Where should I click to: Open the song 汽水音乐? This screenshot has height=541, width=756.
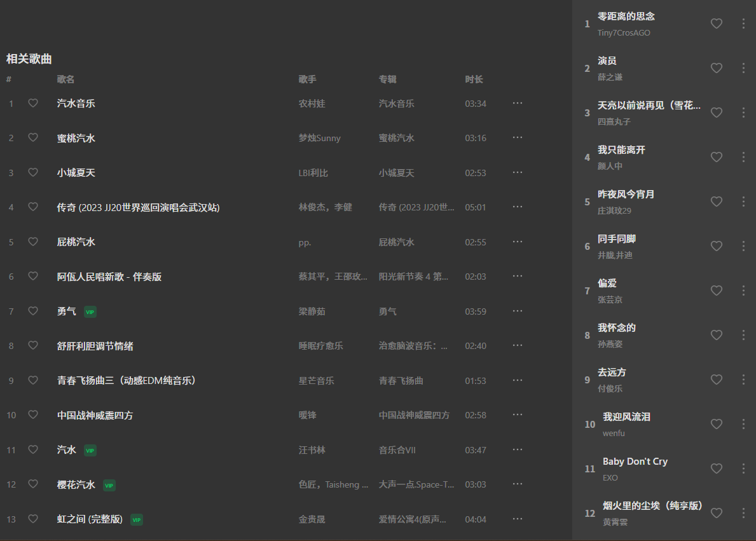(78, 103)
